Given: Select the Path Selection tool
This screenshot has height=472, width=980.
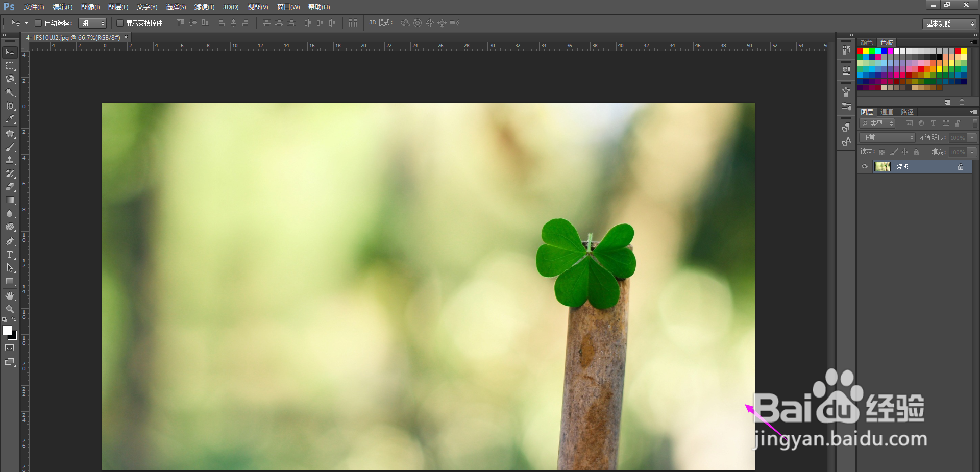Looking at the screenshot, I should [10, 268].
